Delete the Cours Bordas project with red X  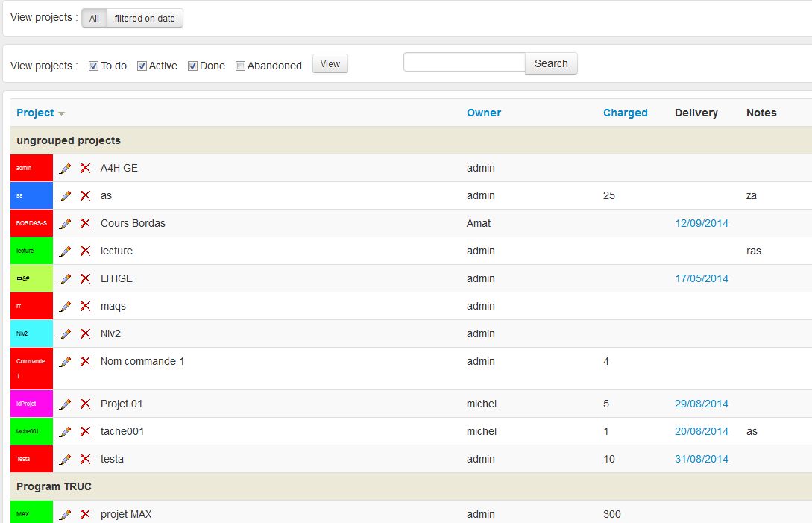click(85, 224)
